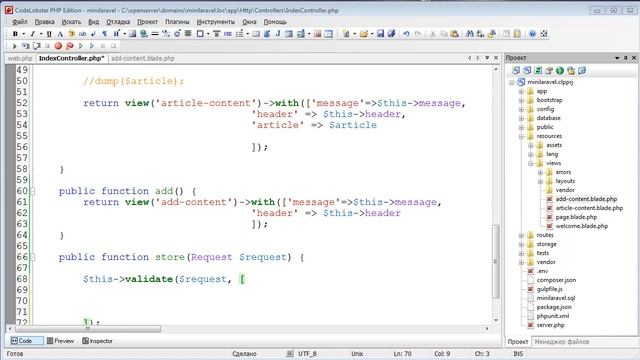Open the Project panel options dropdown arrow
The width and height of the screenshot is (640, 360).
click(617, 58)
